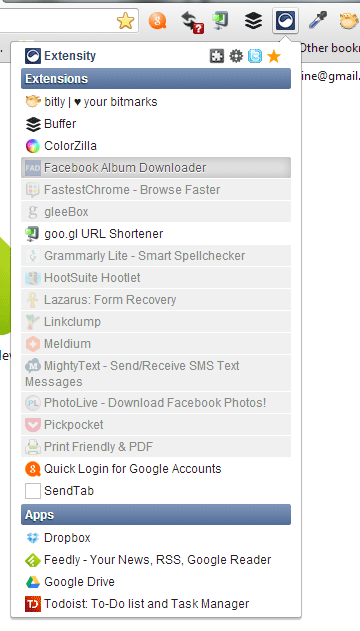Screen dimensions: 360x631
Task: Launch the Dropbox app
Action: coord(156,538)
